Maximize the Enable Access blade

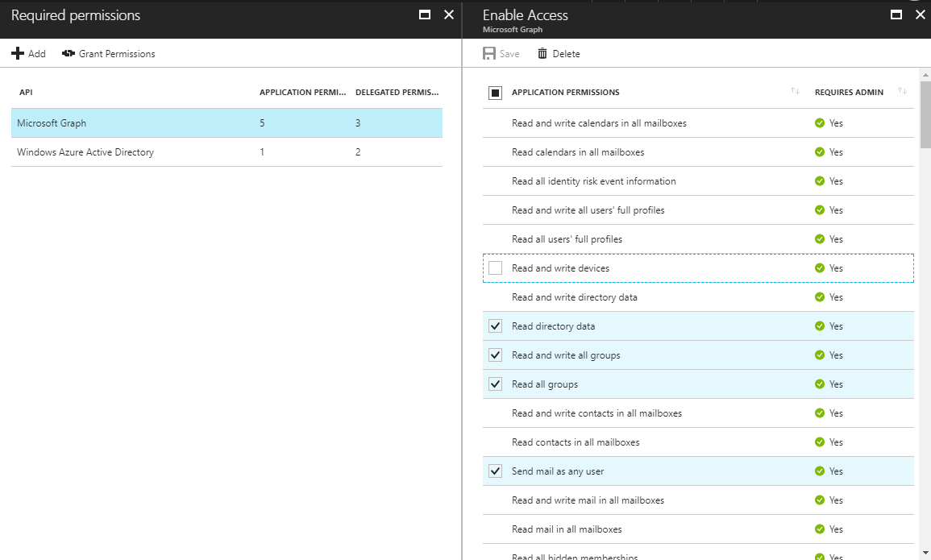[x=896, y=15]
